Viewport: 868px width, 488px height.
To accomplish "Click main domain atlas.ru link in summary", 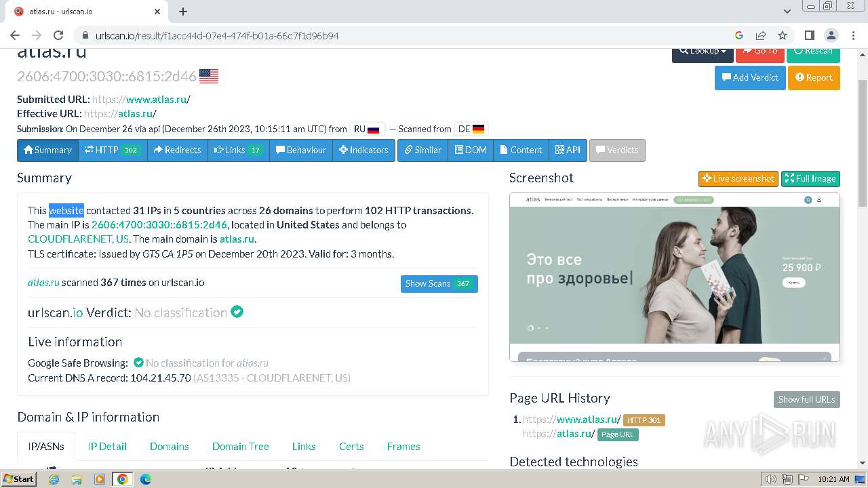I will [x=237, y=239].
